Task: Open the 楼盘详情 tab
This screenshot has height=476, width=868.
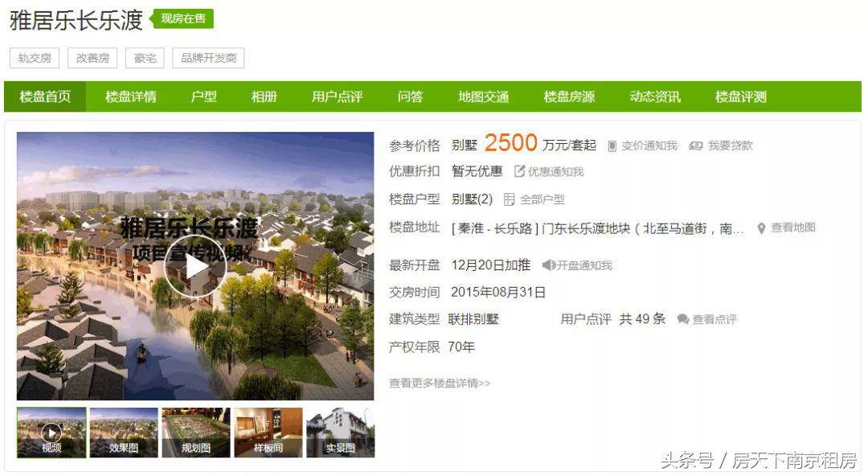Action: pyautogui.click(x=131, y=96)
